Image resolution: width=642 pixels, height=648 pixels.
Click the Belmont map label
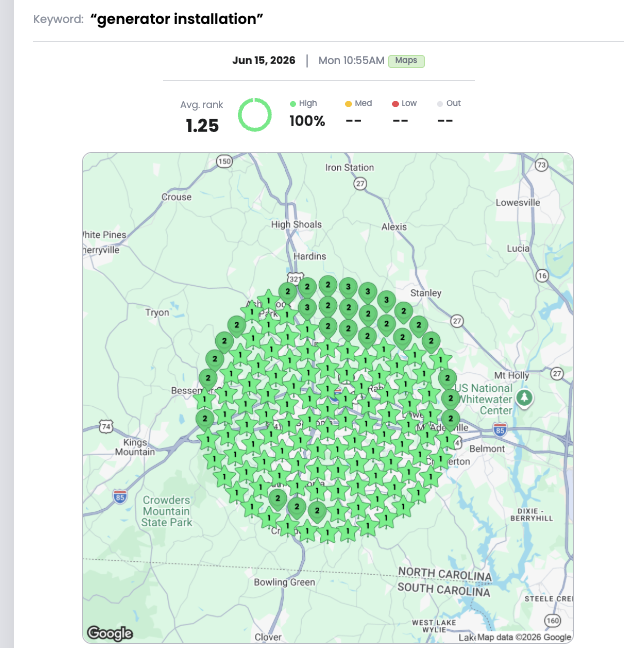pyautogui.click(x=487, y=449)
